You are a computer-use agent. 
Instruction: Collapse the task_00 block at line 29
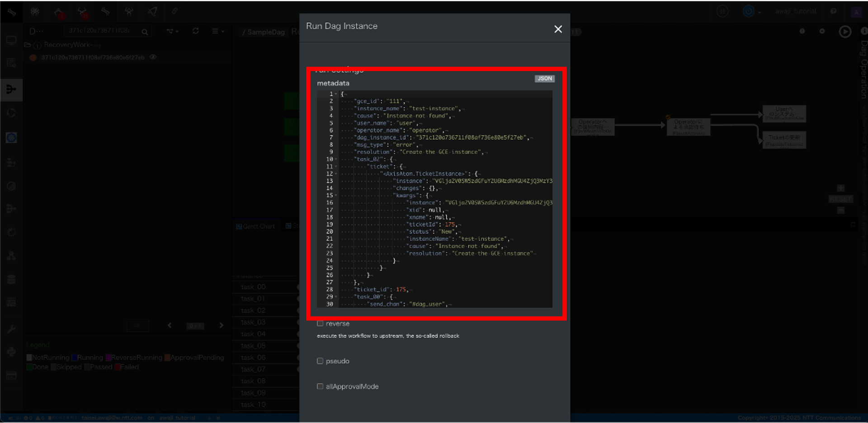tap(336, 297)
